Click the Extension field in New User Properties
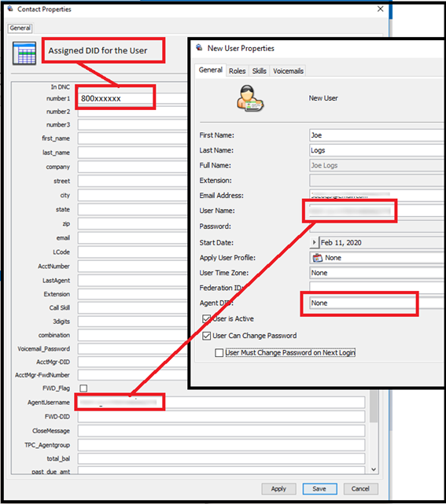The width and height of the screenshot is (446, 504). (377, 181)
